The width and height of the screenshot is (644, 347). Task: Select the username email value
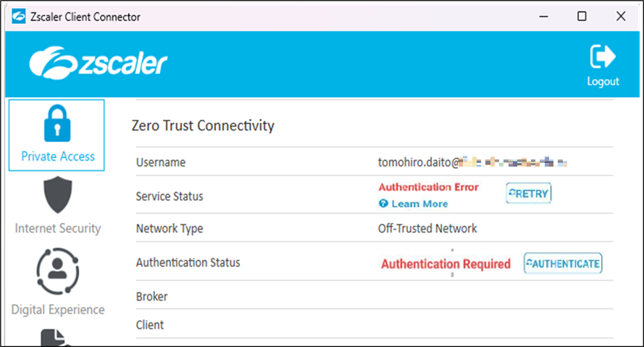point(472,162)
